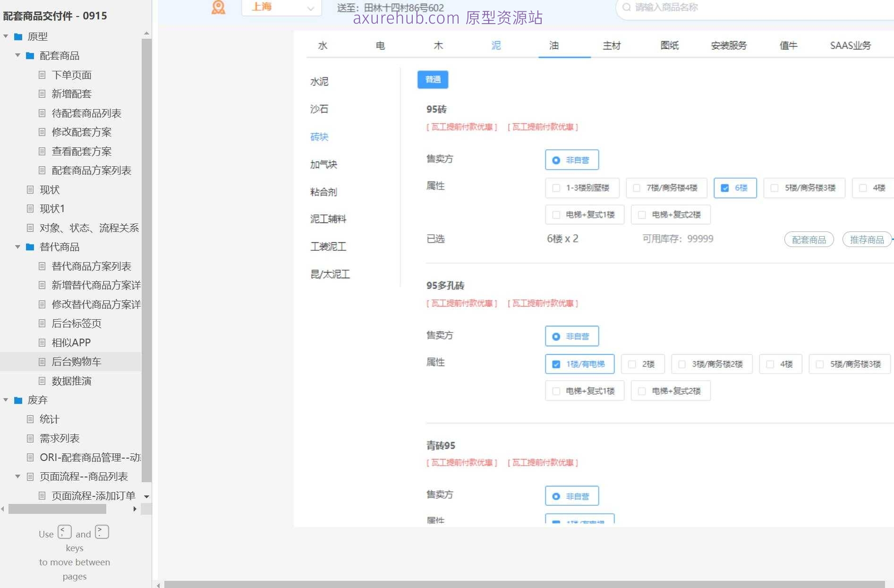The width and height of the screenshot is (894, 588).
Task: Click the 配套商品 button beside available stock
Action: 809,239
